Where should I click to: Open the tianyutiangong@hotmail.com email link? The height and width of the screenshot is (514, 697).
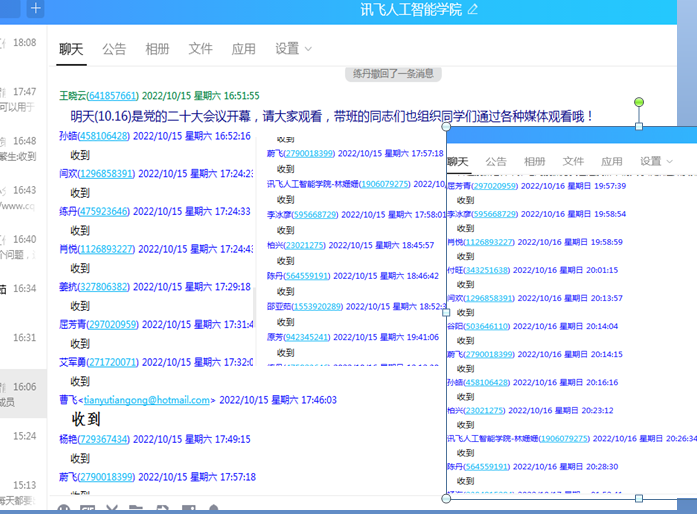(x=147, y=400)
